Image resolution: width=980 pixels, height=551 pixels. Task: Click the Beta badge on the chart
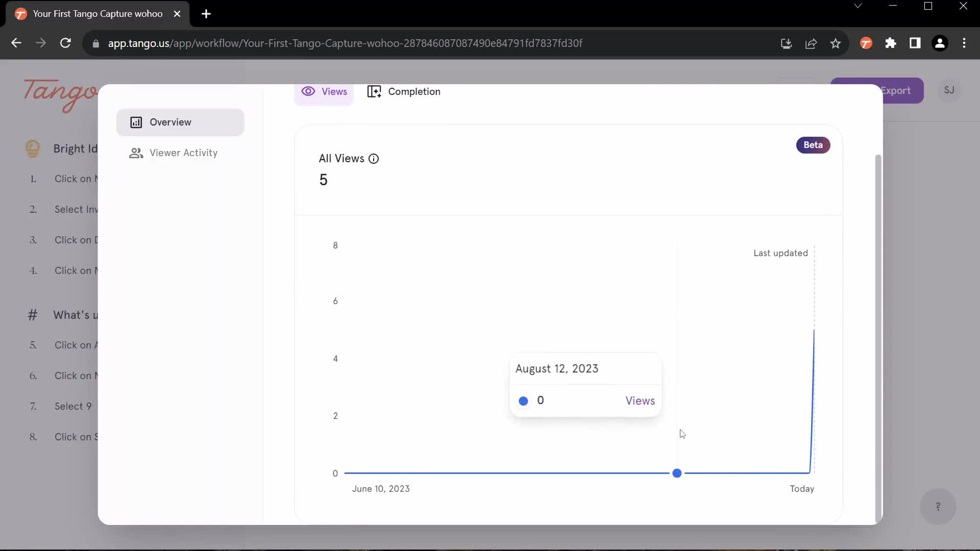pyautogui.click(x=813, y=145)
